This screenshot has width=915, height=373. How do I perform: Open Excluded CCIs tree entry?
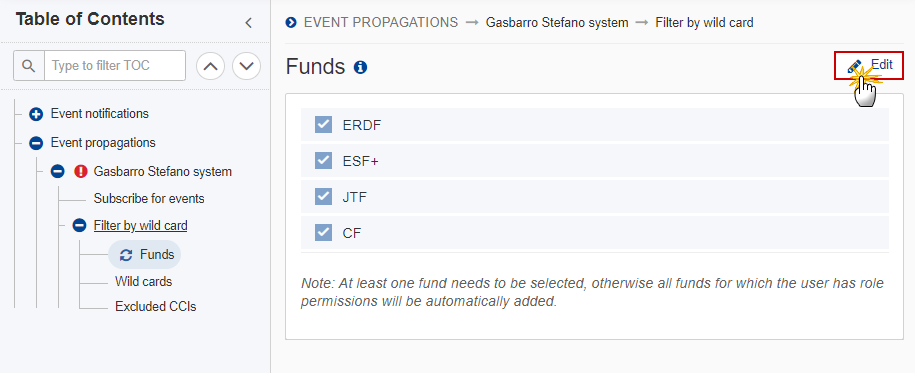tap(156, 306)
